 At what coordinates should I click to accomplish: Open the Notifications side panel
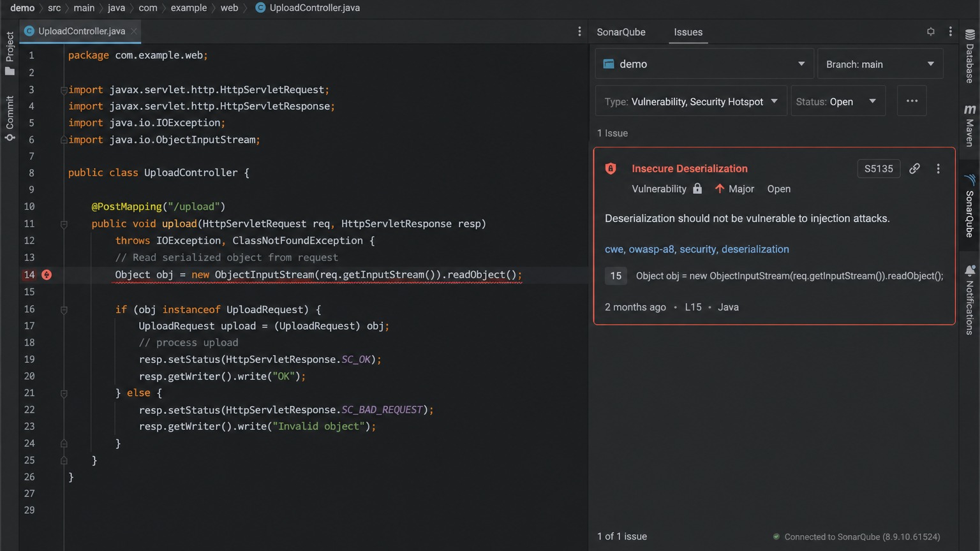(x=970, y=300)
